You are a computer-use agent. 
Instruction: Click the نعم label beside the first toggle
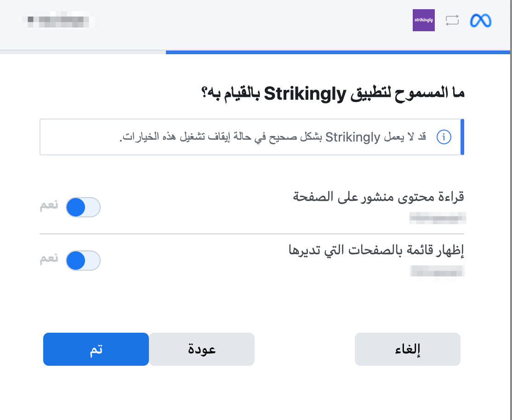pyautogui.click(x=49, y=205)
